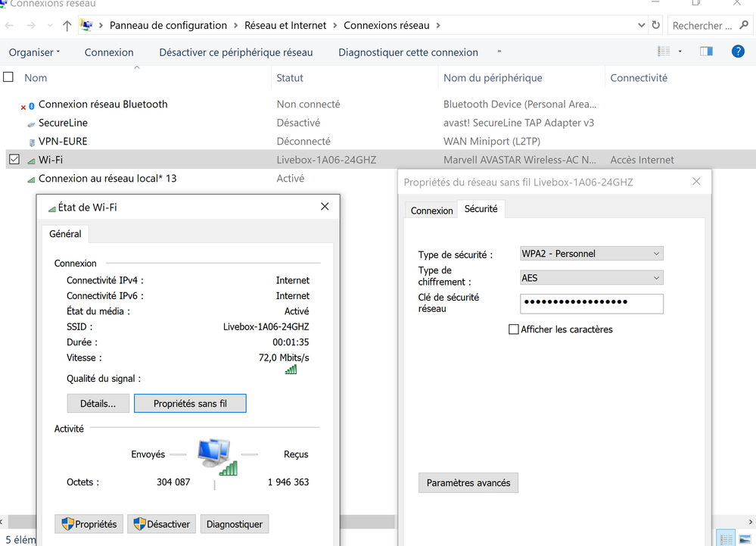Uncheck the Wi-Fi row checkbox
This screenshot has width=756, height=546.
click(14, 159)
